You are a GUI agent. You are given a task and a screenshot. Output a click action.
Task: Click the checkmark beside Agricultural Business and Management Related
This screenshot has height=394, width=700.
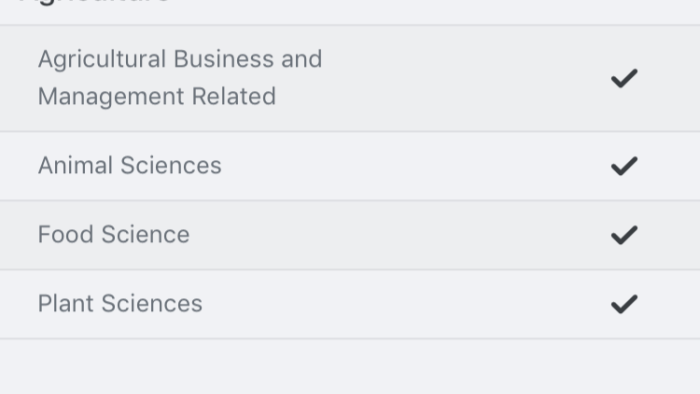(x=624, y=79)
